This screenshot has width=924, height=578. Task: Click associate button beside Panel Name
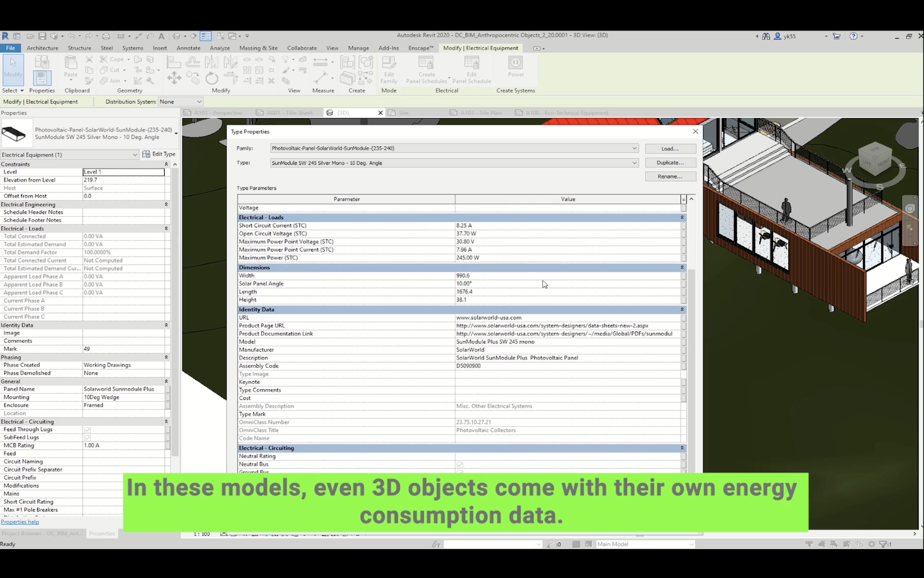point(167,389)
